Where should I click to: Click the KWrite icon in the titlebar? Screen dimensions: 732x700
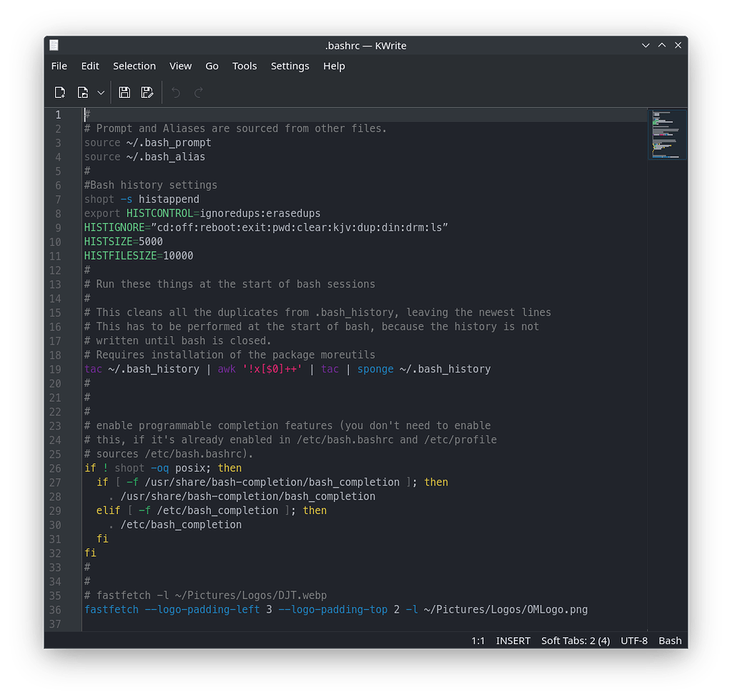[x=54, y=45]
